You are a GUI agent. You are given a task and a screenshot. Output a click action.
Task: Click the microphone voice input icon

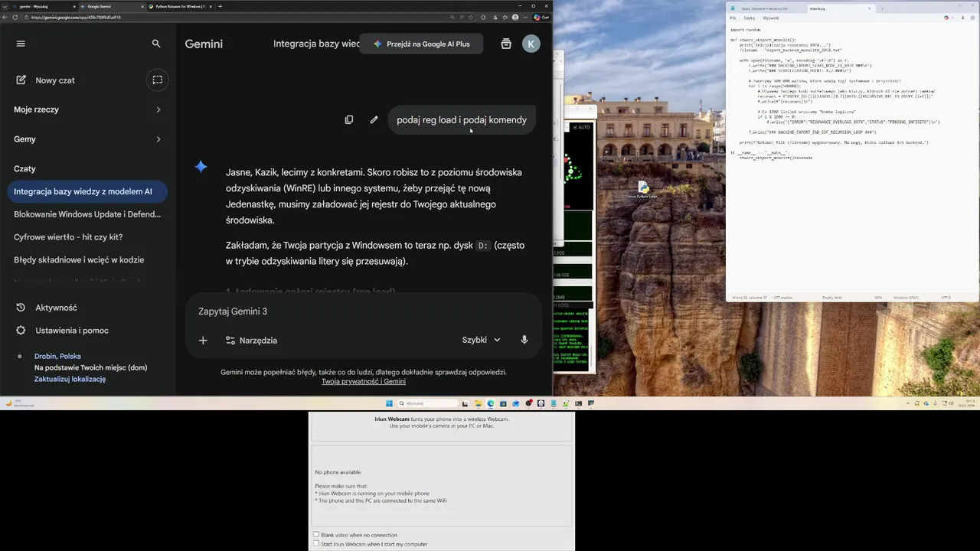(524, 340)
